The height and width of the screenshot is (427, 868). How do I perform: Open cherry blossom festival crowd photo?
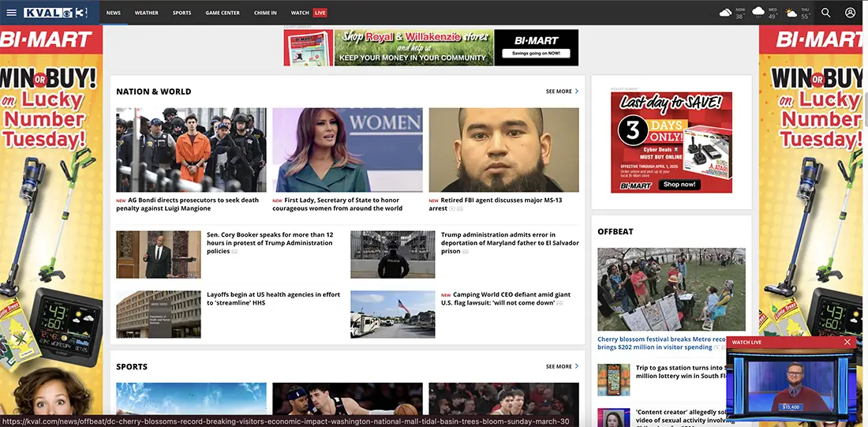pyautogui.click(x=672, y=289)
